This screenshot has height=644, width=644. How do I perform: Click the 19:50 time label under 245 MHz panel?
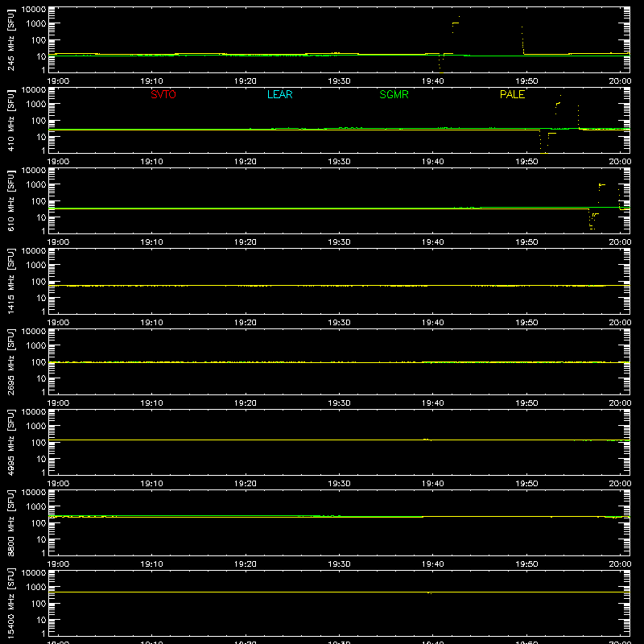click(x=526, y=81)
